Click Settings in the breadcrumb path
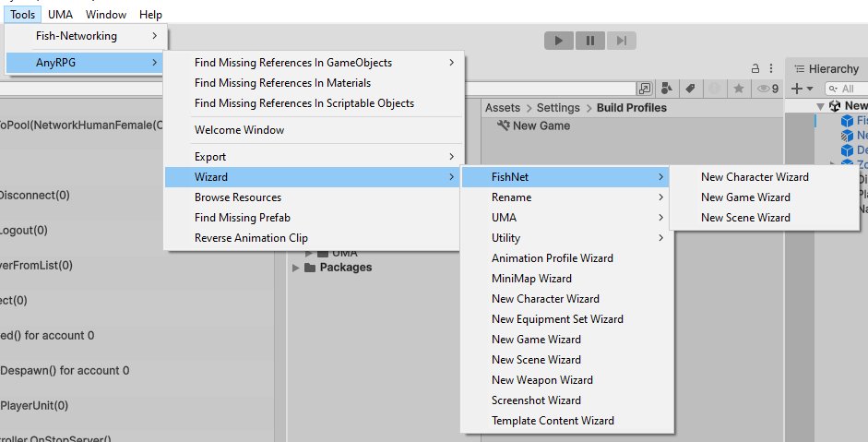Image resolution: width=868 pixels, height=442 pixels. point(558,108)
